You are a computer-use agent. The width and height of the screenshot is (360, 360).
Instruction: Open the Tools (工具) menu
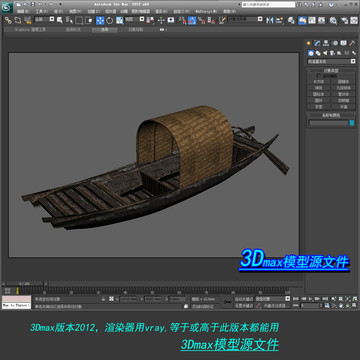(x=41, y=11)
